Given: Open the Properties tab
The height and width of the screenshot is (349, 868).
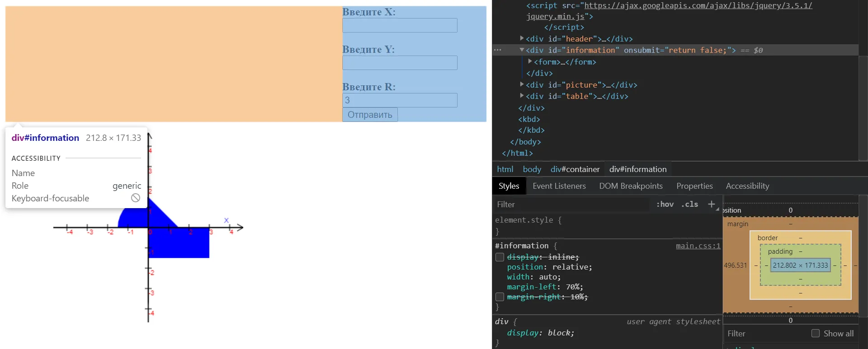Looking at the screenshot, I should [x=694, y=186].
